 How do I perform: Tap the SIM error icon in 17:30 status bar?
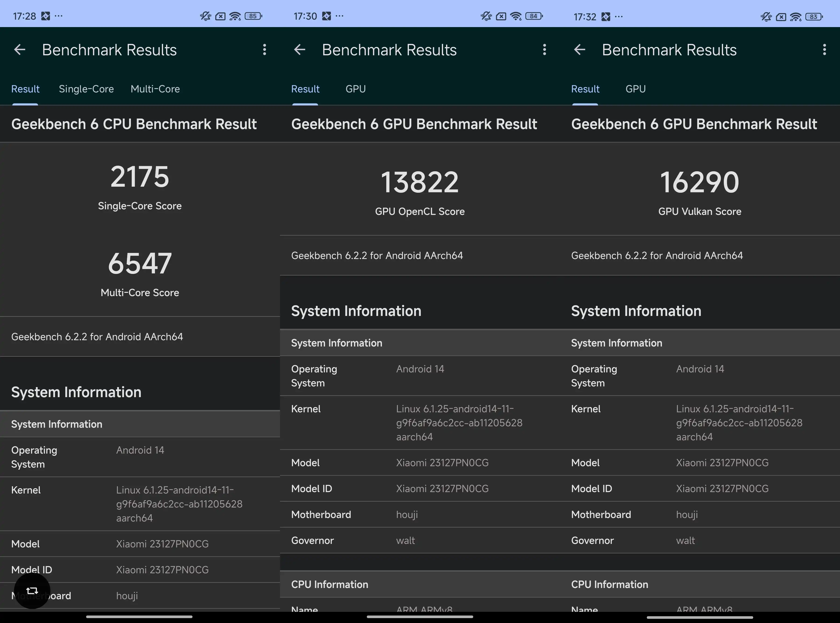click(501, 16)
